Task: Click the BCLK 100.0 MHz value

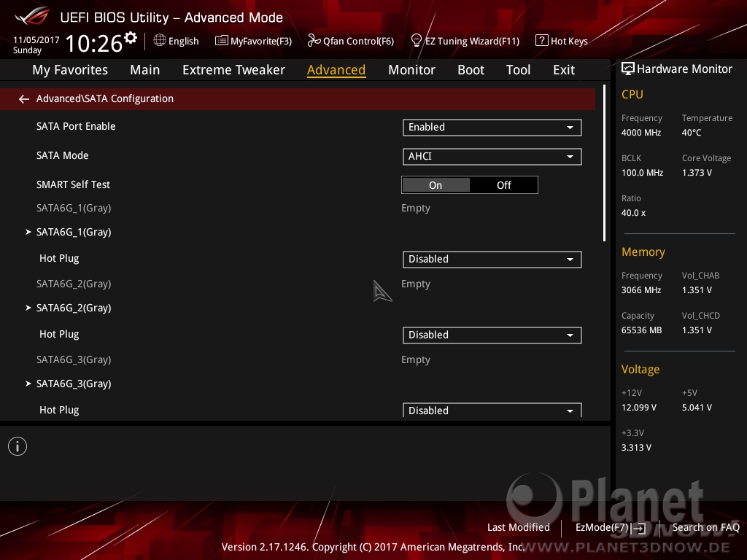Action: click(x=642, y=172)
